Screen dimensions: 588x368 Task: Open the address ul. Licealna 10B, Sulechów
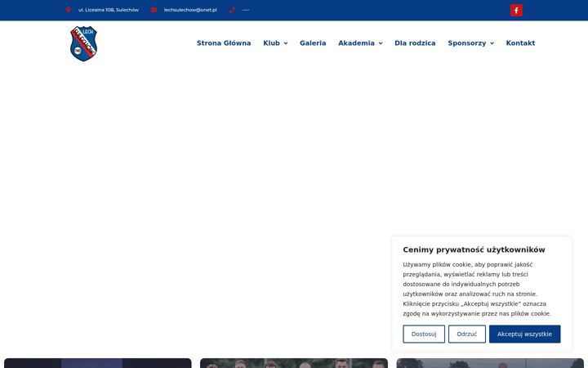tap(109, 10)
